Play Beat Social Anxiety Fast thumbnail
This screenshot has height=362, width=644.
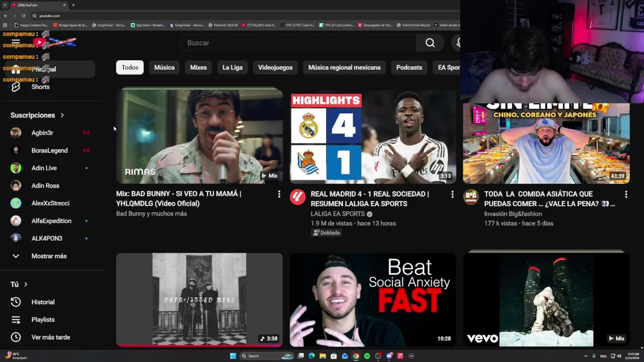tap(373, 300)
